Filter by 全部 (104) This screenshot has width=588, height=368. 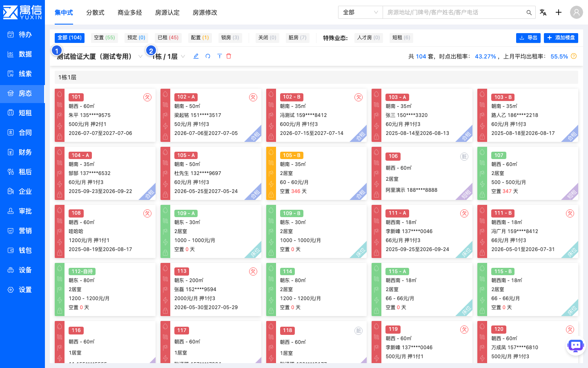coord(69,38)
